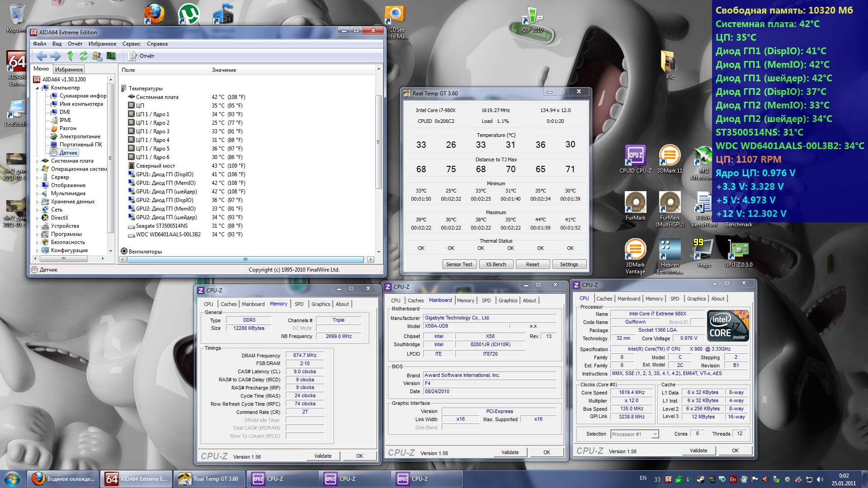The width and height of the screenshot is (868, 488).
Task: Open the QIP 2010 desktop icon
Action: click(x=532, y=19)
